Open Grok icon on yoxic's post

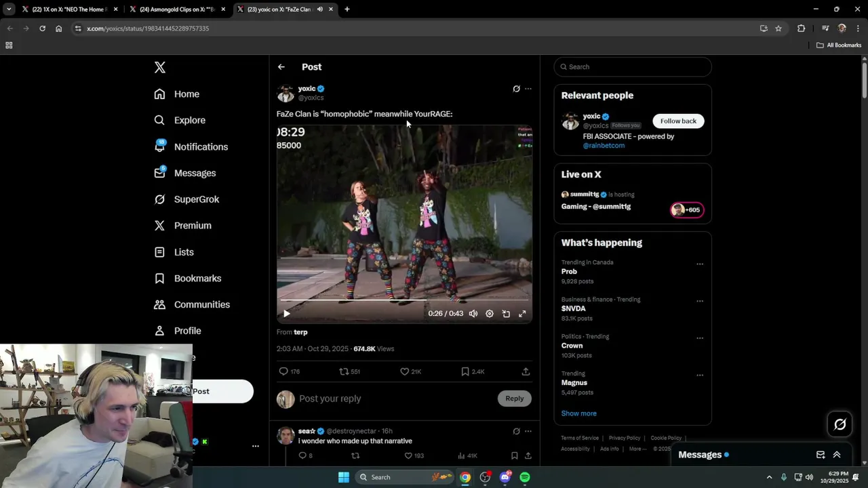[516, 89]
